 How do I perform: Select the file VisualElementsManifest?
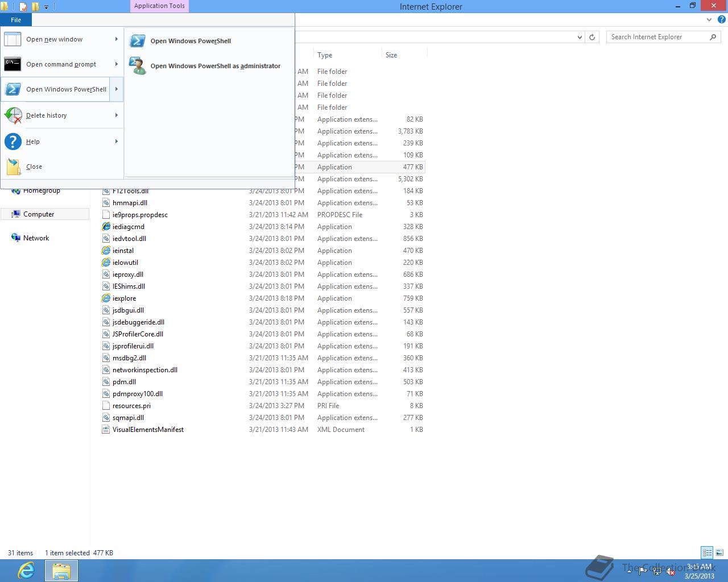click(x=148, y=430)
